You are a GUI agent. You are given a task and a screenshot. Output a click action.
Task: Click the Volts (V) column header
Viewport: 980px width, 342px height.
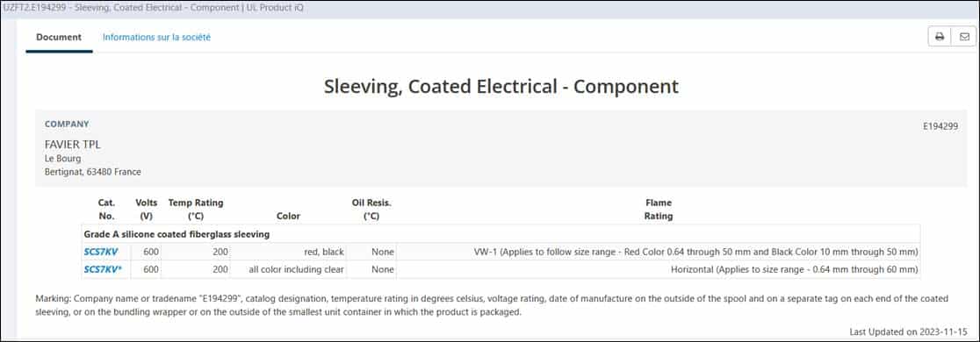click(147, 210)
